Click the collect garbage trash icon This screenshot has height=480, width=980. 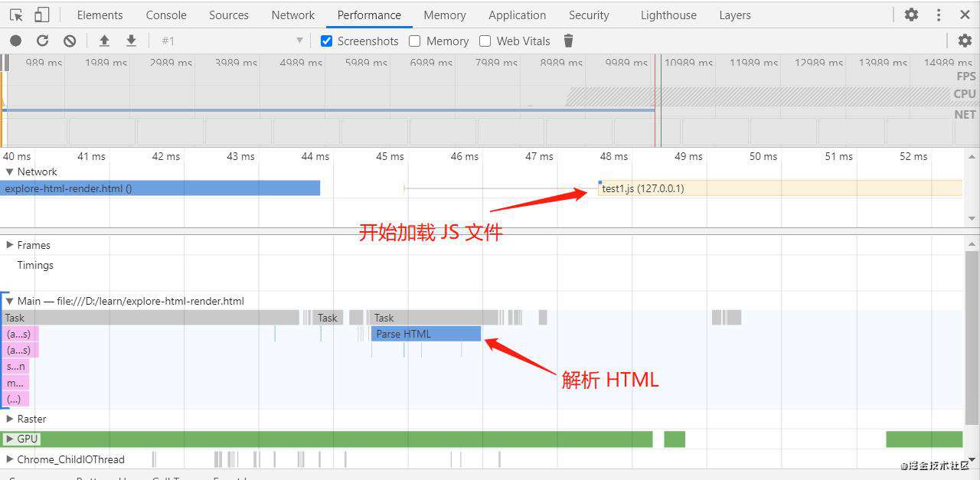(x=568, y=41)
